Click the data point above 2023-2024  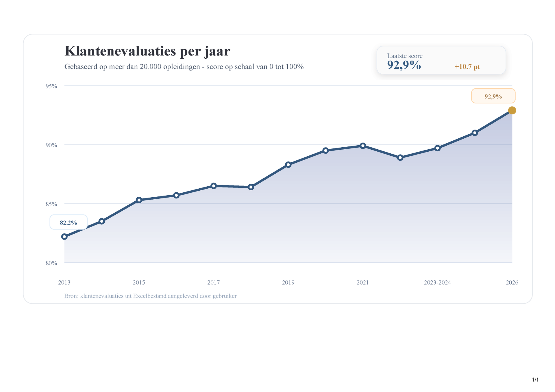coord(437,148)
